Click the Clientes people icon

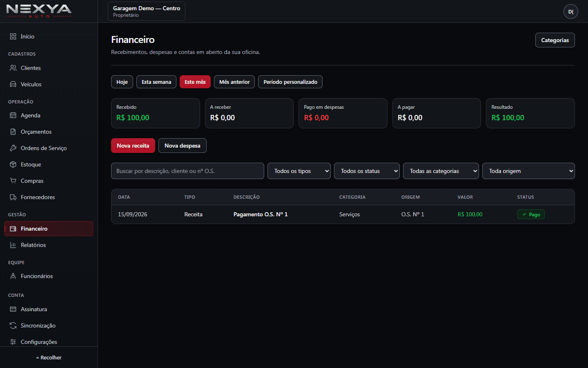point(13,68)
